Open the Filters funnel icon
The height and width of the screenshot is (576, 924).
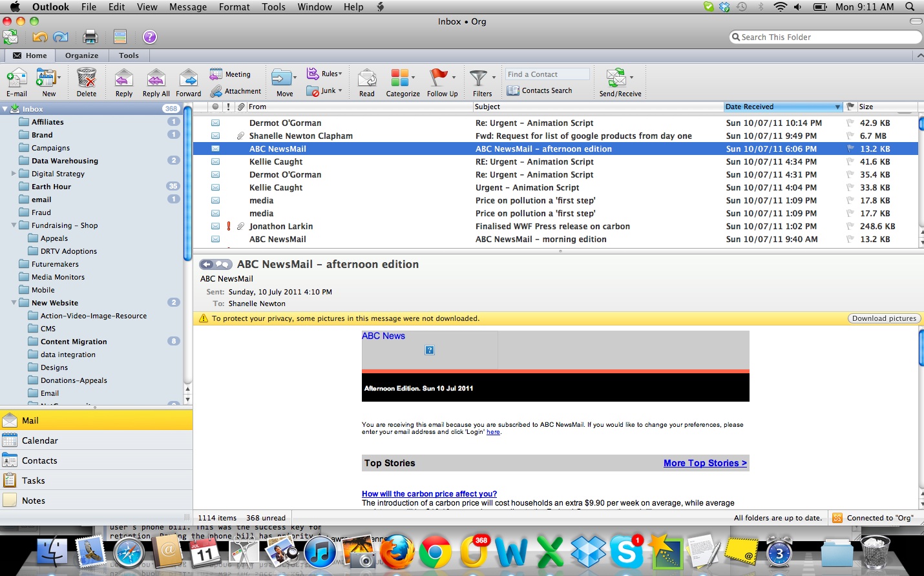(x=479, y=79)
